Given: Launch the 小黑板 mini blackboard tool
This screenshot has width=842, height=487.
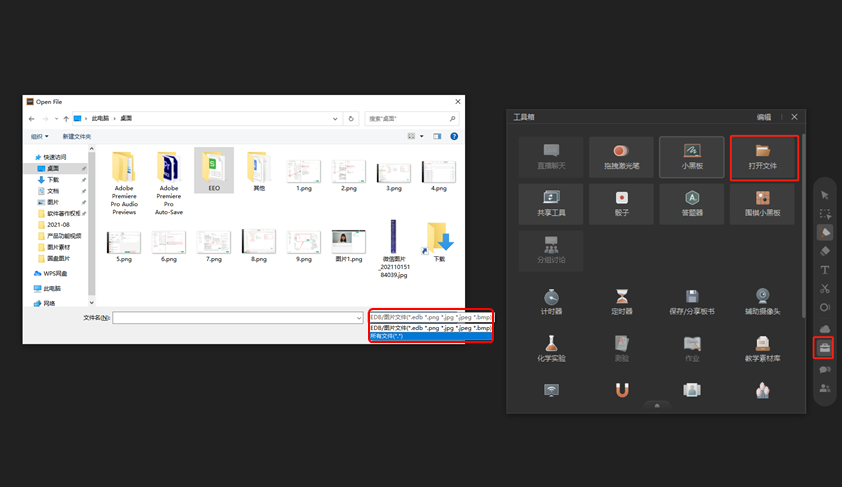Looking at the screenshot, I should click(692, 157).
